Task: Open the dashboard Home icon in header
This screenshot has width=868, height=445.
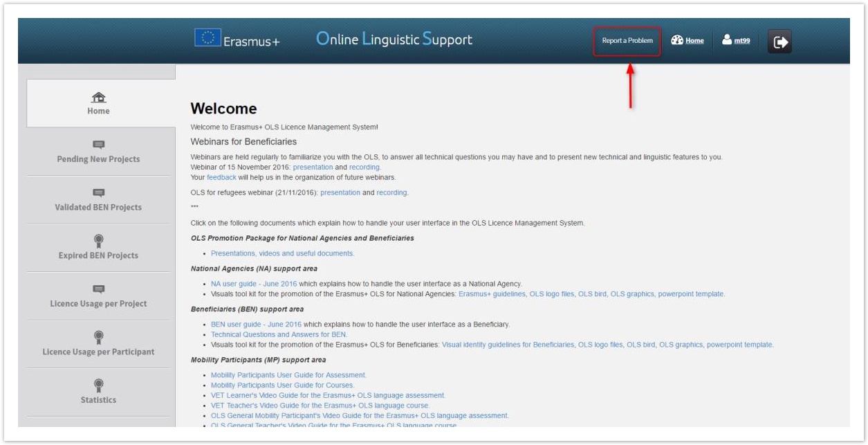Action: click(677, 40)
